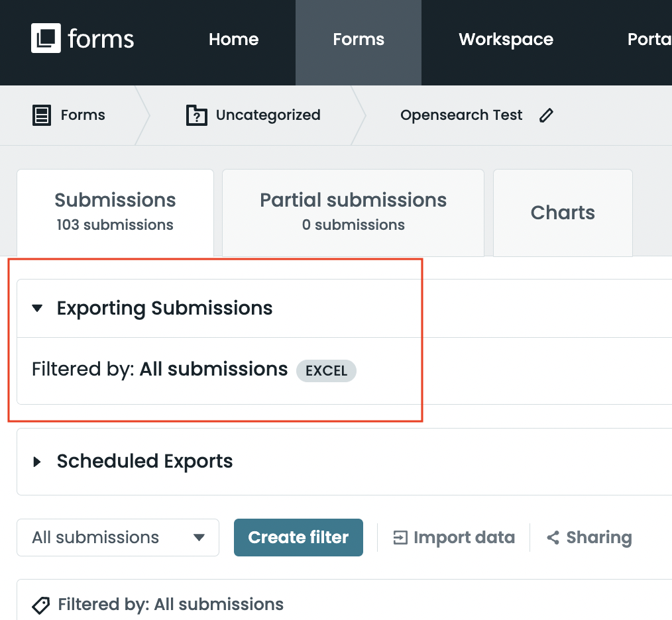Image resolution: width=672 pixels, height=620 pixels.
Task: Click the tag icon beside Filtered by
Action: [41, 605]
